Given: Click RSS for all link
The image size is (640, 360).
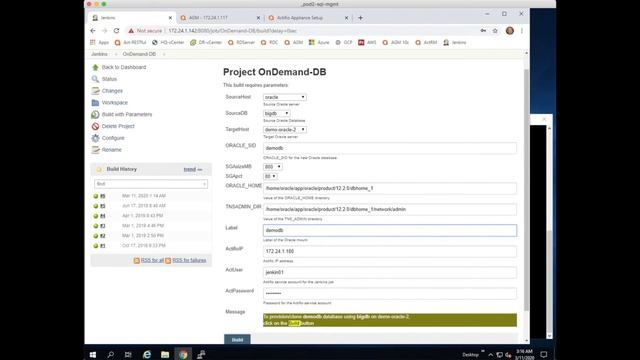Looking at the screenshot, I should (x=152, y=260).
